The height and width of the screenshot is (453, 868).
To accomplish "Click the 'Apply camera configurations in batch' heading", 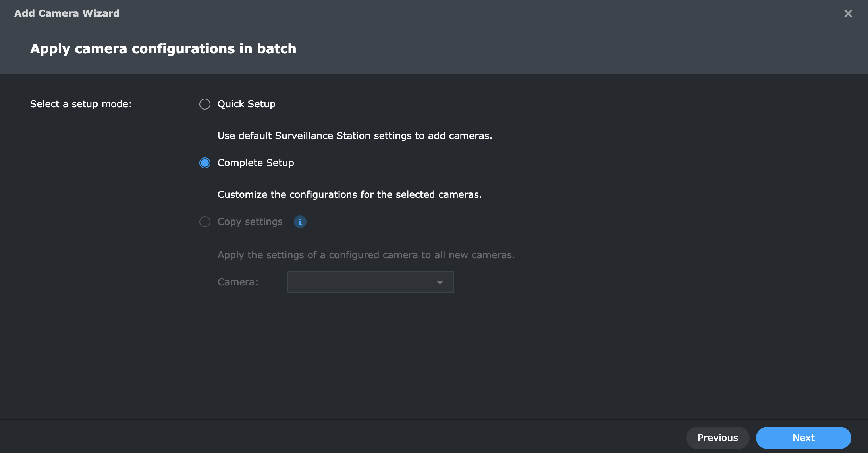I will [163, 48].
